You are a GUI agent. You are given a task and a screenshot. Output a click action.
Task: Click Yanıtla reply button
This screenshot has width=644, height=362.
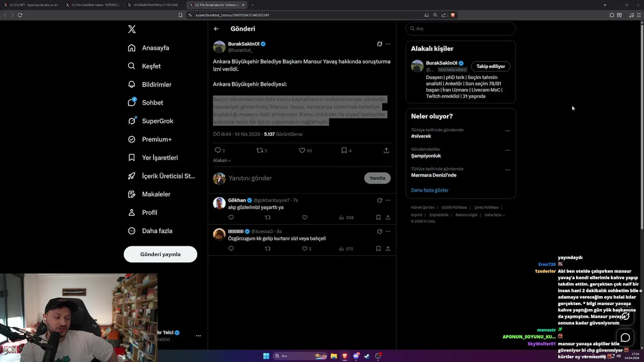pos(377,178)
